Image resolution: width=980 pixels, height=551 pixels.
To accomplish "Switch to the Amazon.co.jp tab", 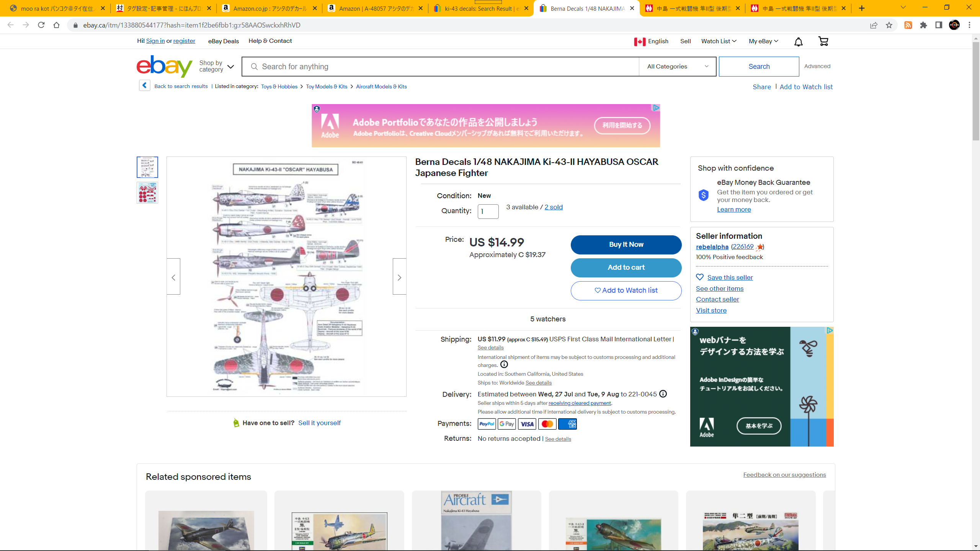I will [x=270, y=8].
